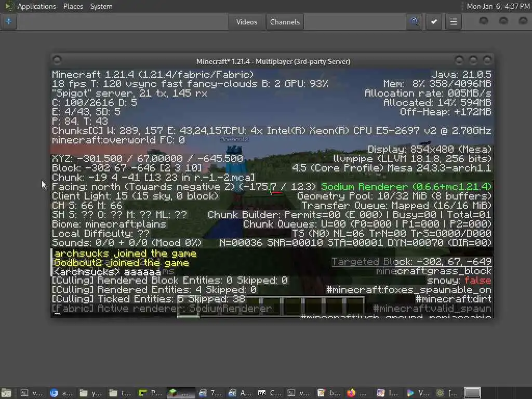Click the 'Sodium Renderer' green debug text
This screenshot has width=532, height=399.
tap(406, 187)
